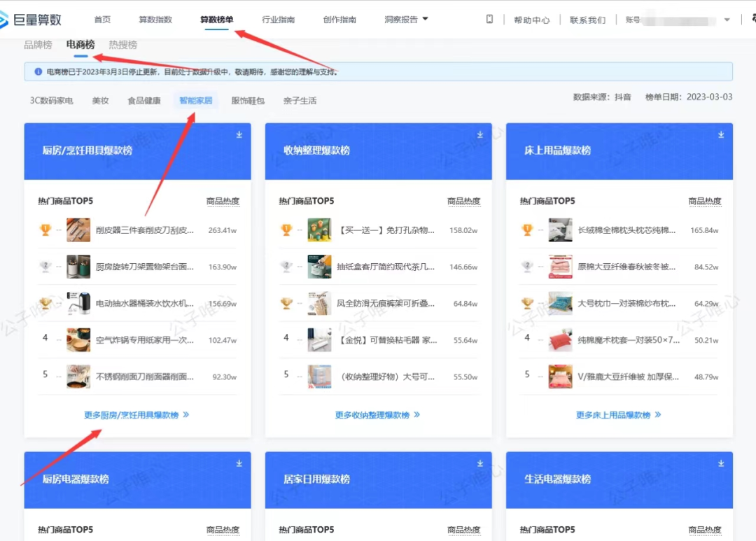Download the 收纳整理爆款榜 ranking data
Image resolution: width=756 pixels, height=541 pixels.
point(479,134)
